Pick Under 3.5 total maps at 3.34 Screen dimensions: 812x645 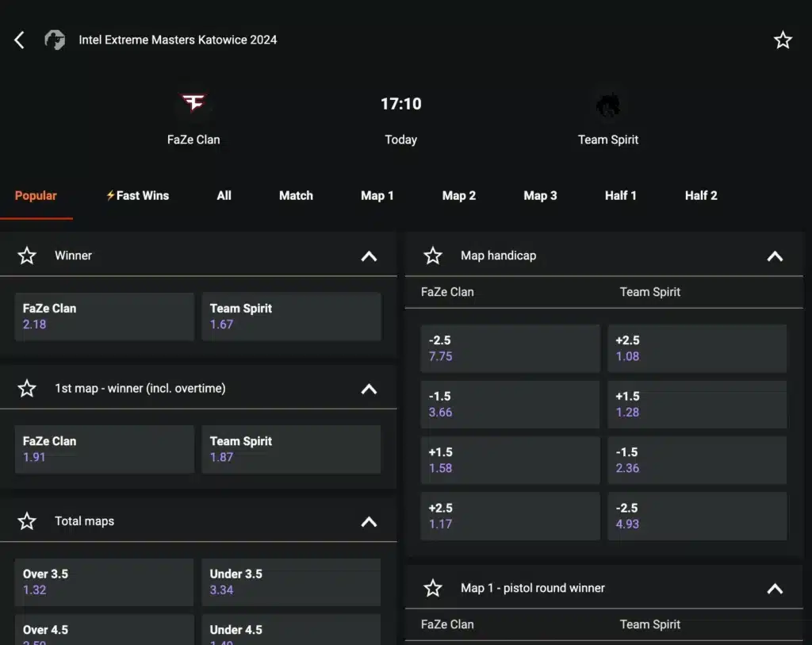tap(291, 582)
